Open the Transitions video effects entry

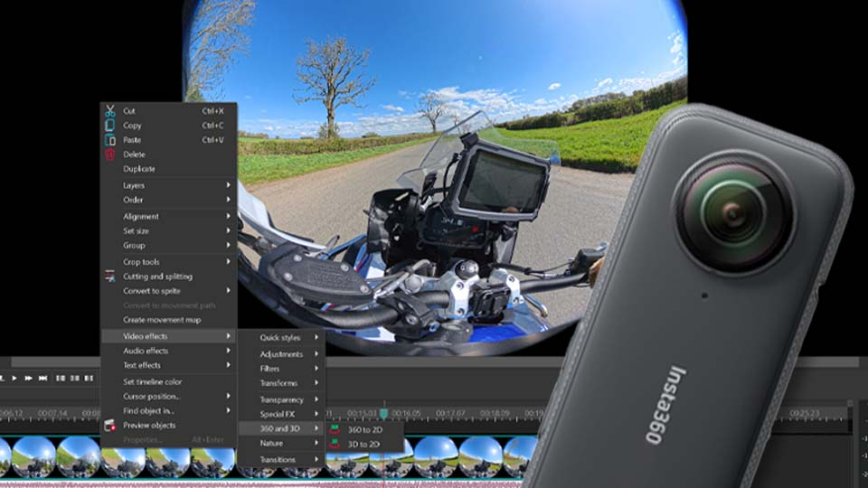coord(280,459)
